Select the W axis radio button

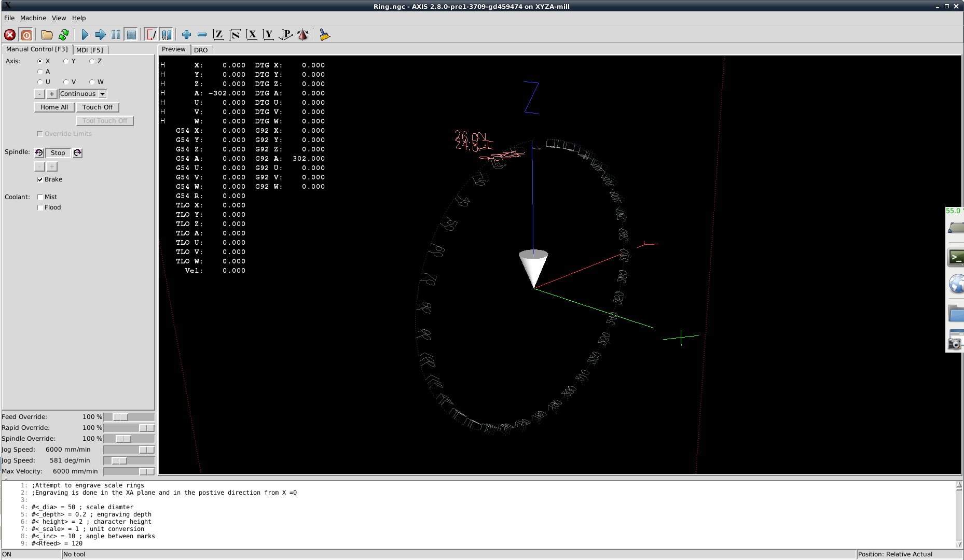(92, 82)
